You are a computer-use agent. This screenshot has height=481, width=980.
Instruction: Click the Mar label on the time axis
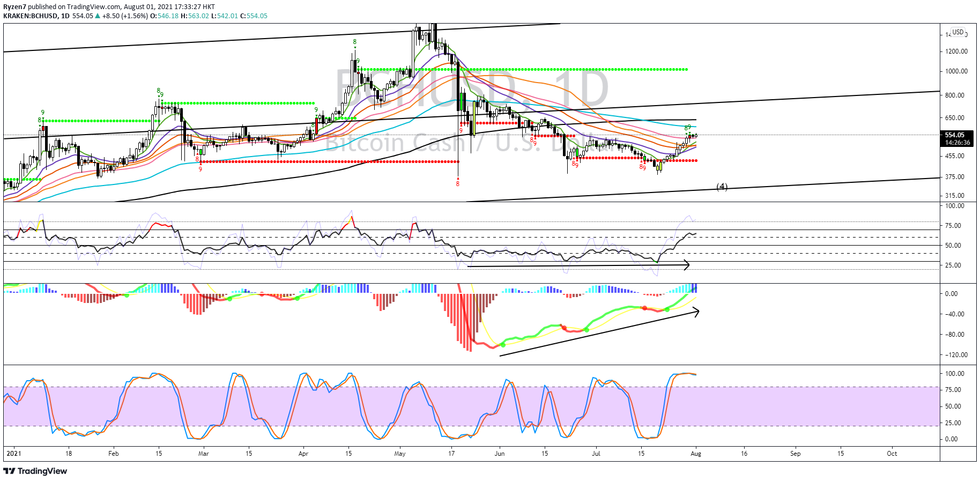[203, 453]
